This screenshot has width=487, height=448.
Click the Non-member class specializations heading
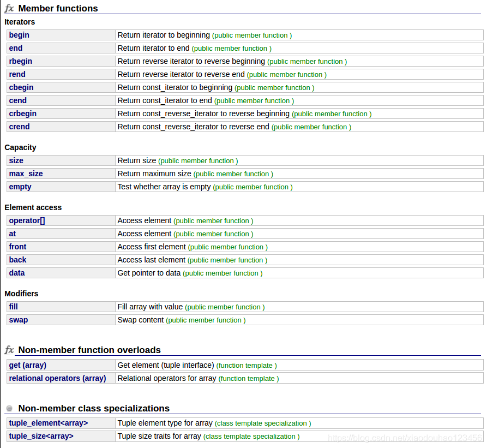coord(94,408)
